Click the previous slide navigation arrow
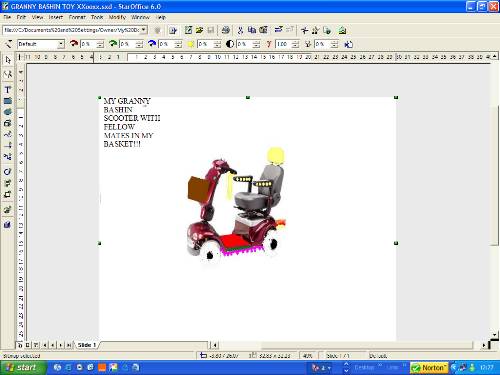This screenshot has width=500, height=375. pyautogui.click(x=52, y=345)
